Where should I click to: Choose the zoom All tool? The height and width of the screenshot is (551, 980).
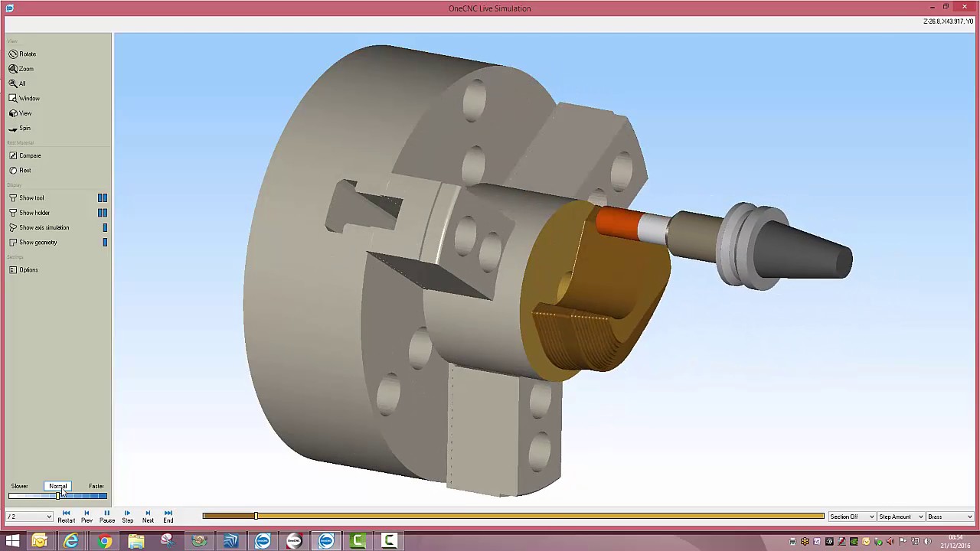tap(18, 83)
